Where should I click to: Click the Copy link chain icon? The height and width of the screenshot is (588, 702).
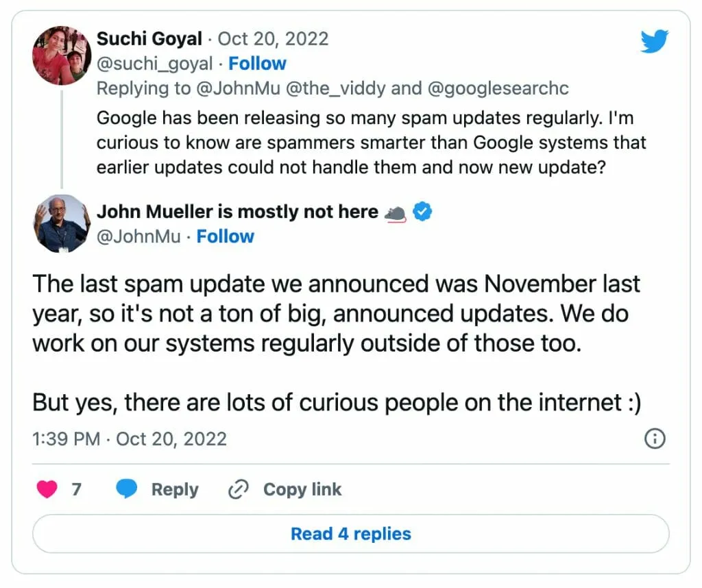238,489
